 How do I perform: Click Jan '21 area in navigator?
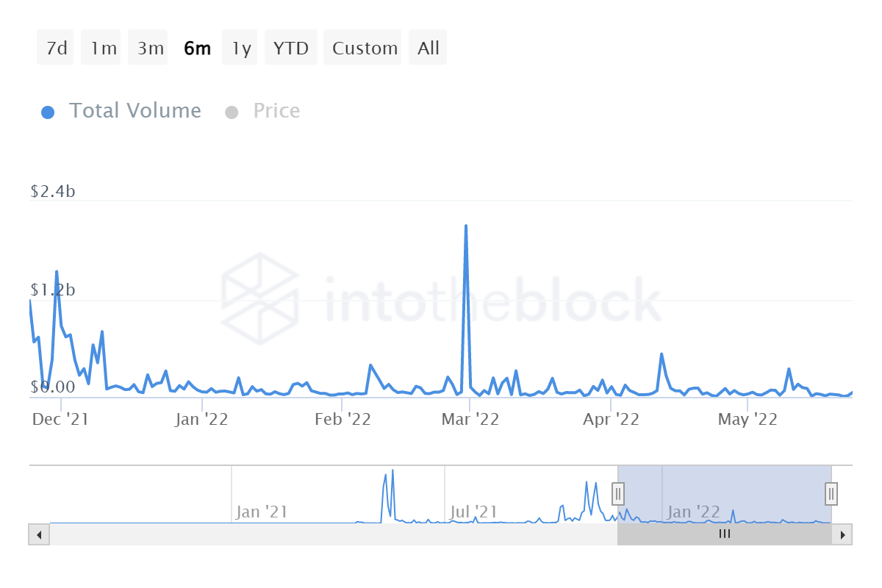(x=261, y=511)
